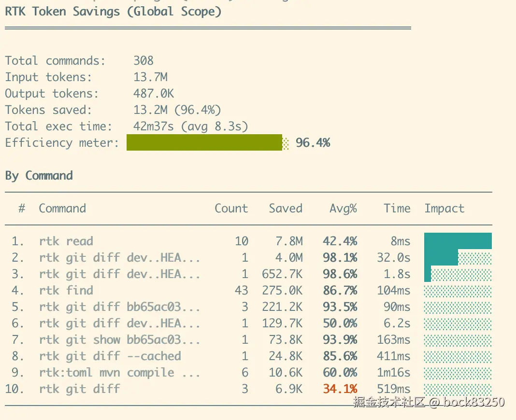The image size is (516, 420).
Task: Click the 24.8K saved value
Action: (x=286, y=356)
